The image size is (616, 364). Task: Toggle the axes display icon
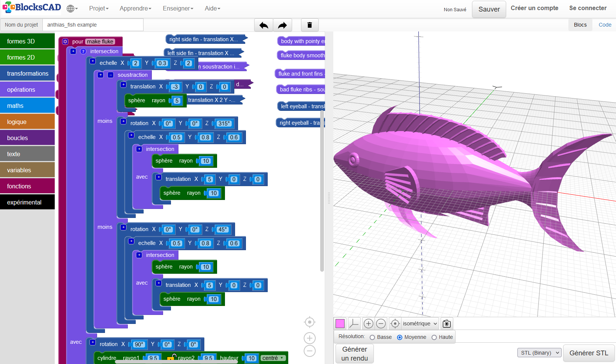354,324
